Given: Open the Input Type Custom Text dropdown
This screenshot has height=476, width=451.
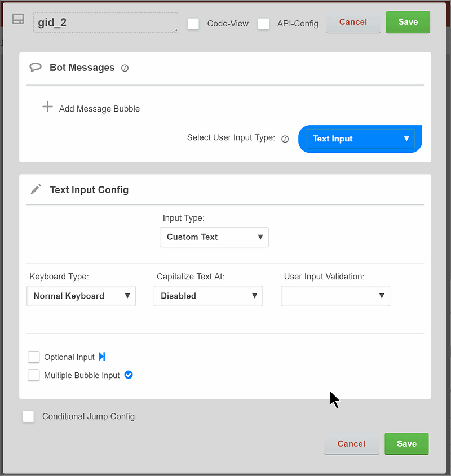Looking at the screenshot, I should tap(214, 237).
